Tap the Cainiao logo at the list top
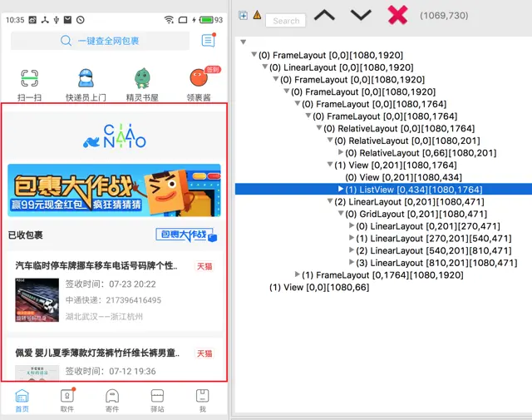Screen dimensions: 532x420 point(115,136)
